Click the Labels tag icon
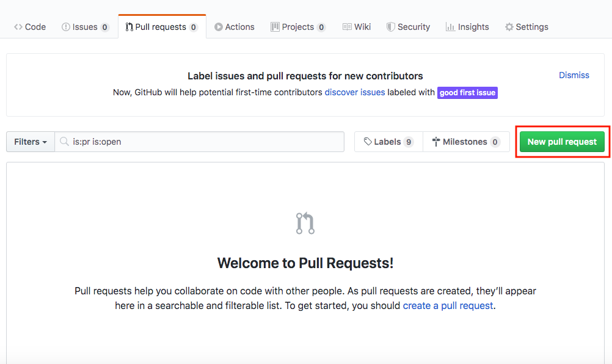The width and height of the screenshot is (612, 364). point(368,142)
